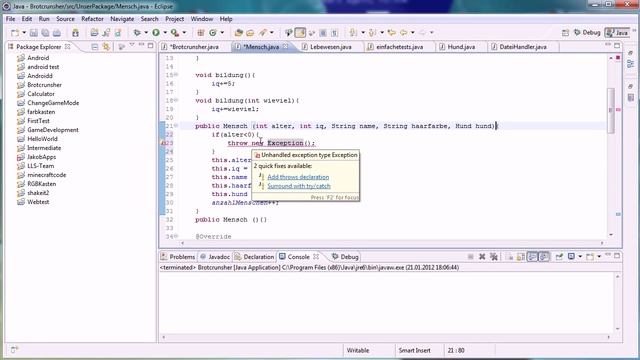
Task: Click the editor vertical scrollbar thumb
Action: click(611, 110)
